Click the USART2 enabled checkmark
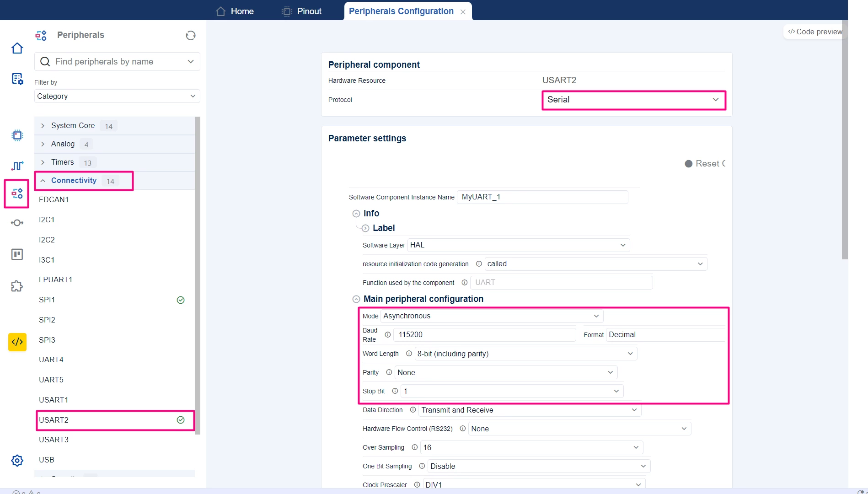The image size is (868, 494). [181, 420]
